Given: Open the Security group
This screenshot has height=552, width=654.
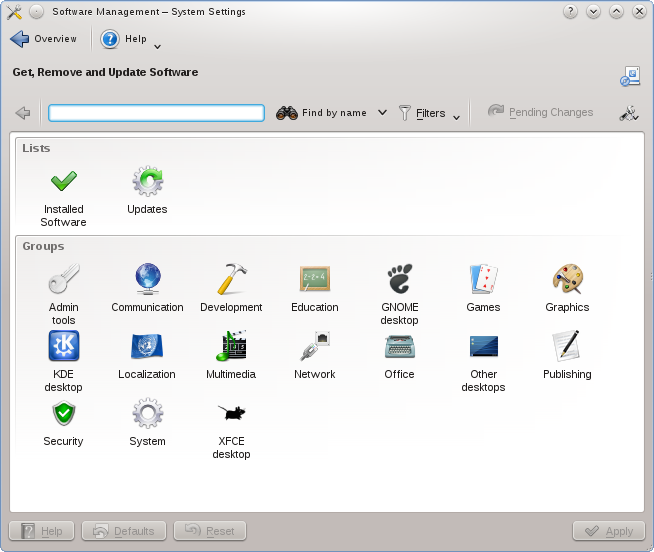Looking at the screenshot, I should pos(63,422).
